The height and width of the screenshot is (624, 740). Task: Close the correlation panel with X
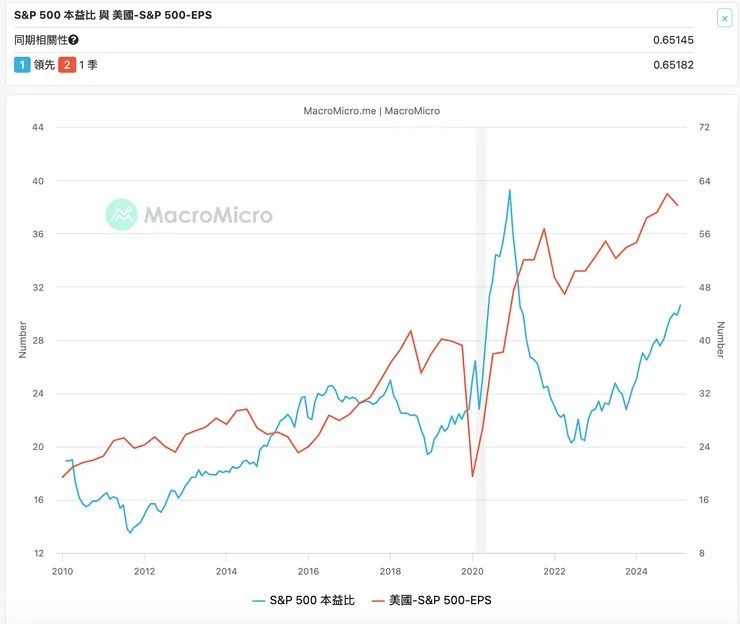(724, 18)
